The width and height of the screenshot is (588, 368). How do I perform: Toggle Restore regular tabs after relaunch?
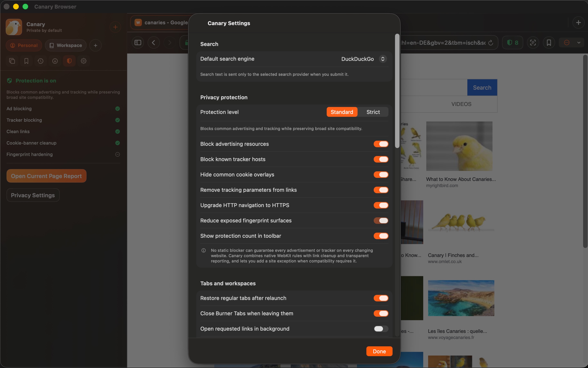click(381, 298)
